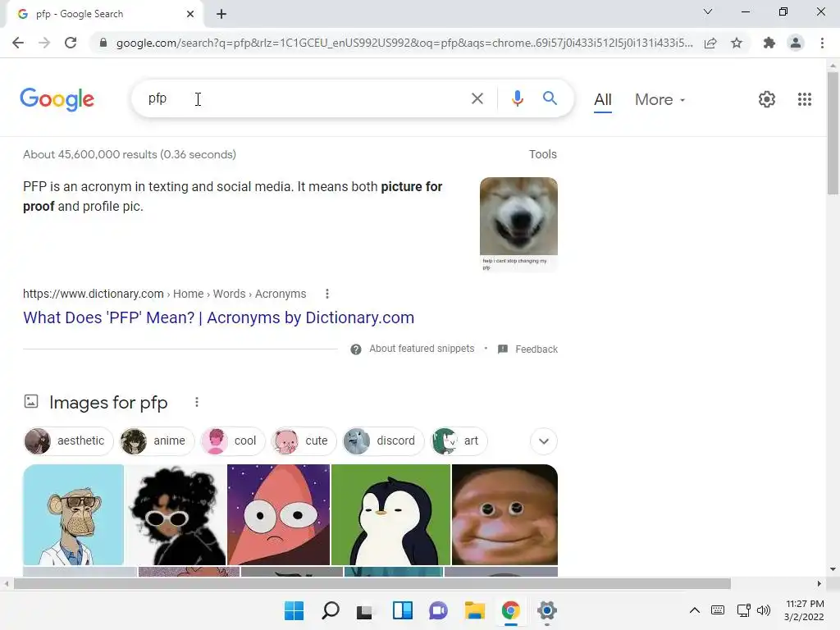Viewport: 840px width, 630px height.
Task: Reload the Google search page
Action: [x=71, y=43]
